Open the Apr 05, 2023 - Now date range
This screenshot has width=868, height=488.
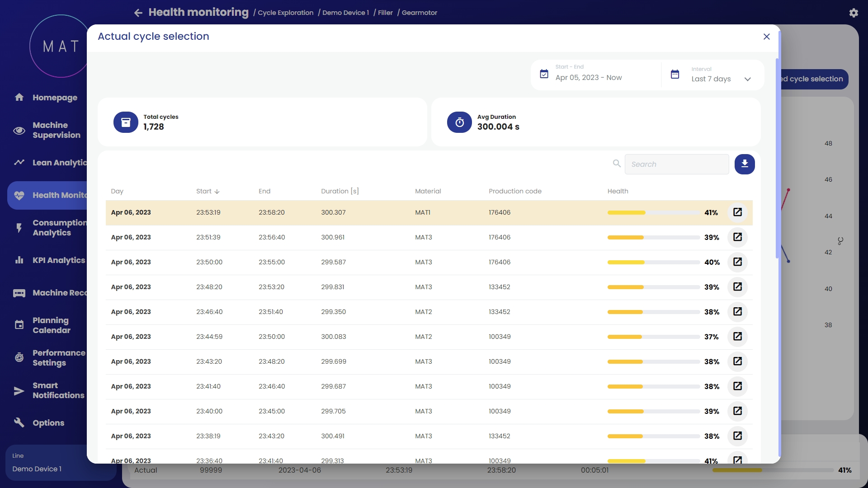pyautogui.click(x=588, y=78)
